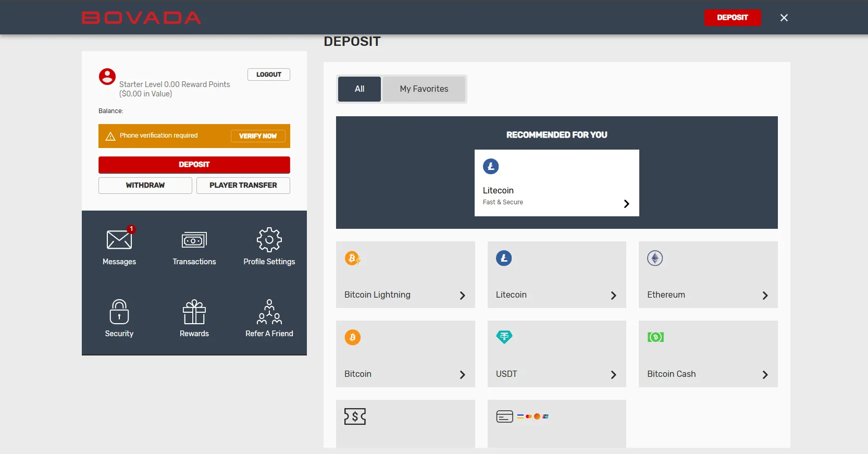
Task: Click the Bitcoin Cash green icon
Action: (x=655, y=337)
